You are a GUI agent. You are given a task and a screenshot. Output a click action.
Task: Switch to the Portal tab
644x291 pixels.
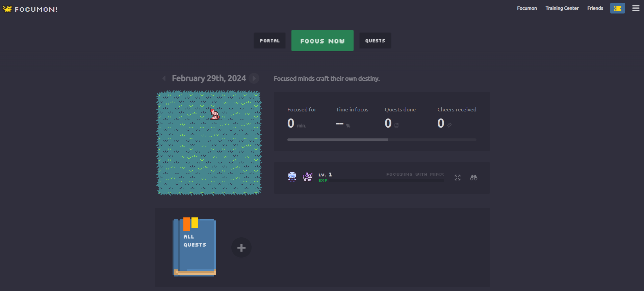(x=270, y=41)
